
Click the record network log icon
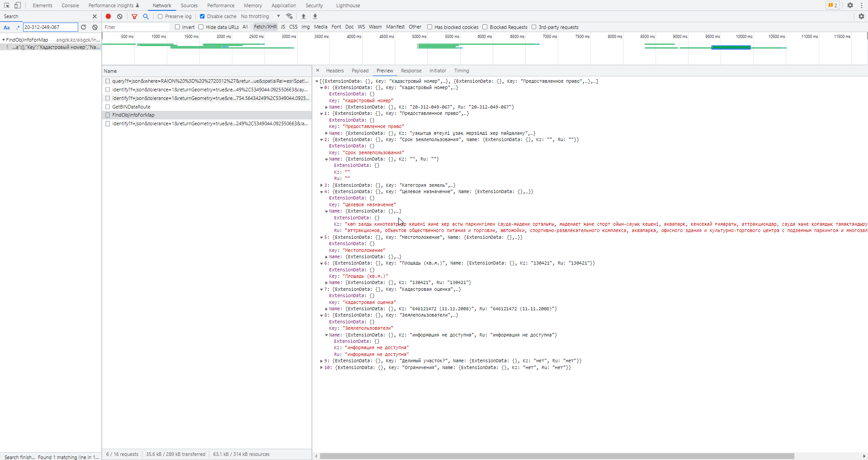pyautogui.click(x=108, y=16)
